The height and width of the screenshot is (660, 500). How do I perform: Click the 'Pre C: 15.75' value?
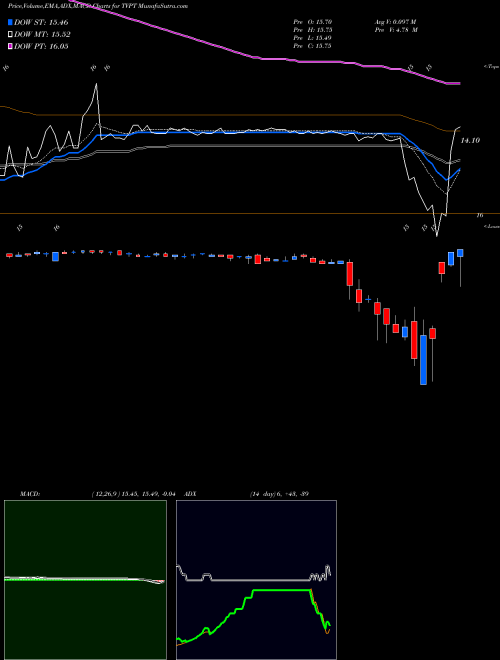point(312,46)
